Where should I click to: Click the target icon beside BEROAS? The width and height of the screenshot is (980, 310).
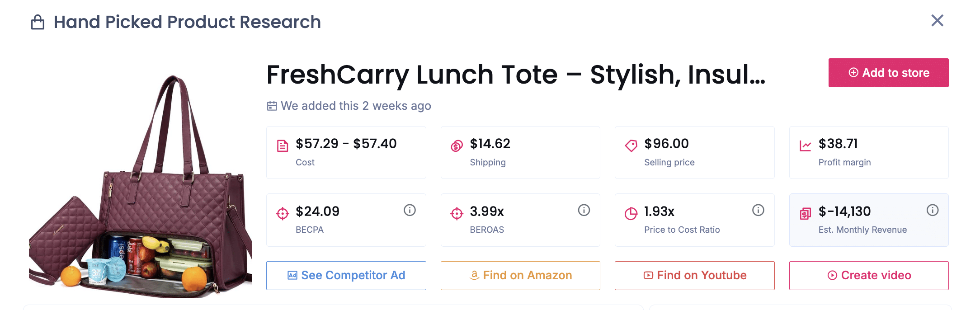(x=457, y=213)
